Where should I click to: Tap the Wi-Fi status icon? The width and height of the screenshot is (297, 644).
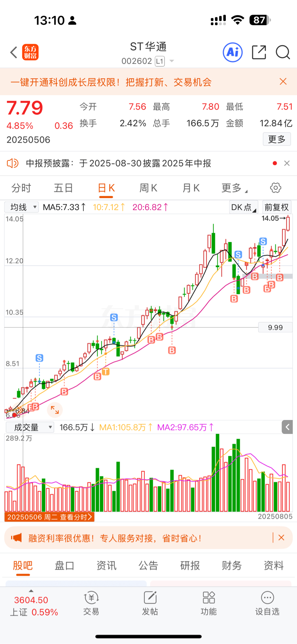coord(238,20)
